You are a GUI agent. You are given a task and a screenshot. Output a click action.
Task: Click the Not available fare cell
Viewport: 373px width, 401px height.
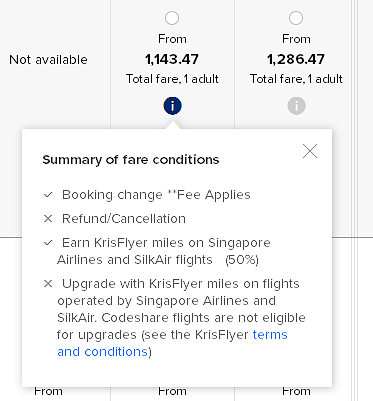point(48,60)
